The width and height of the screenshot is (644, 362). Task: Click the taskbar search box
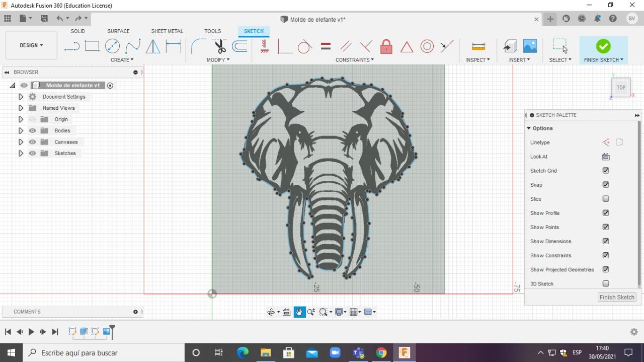104,352
